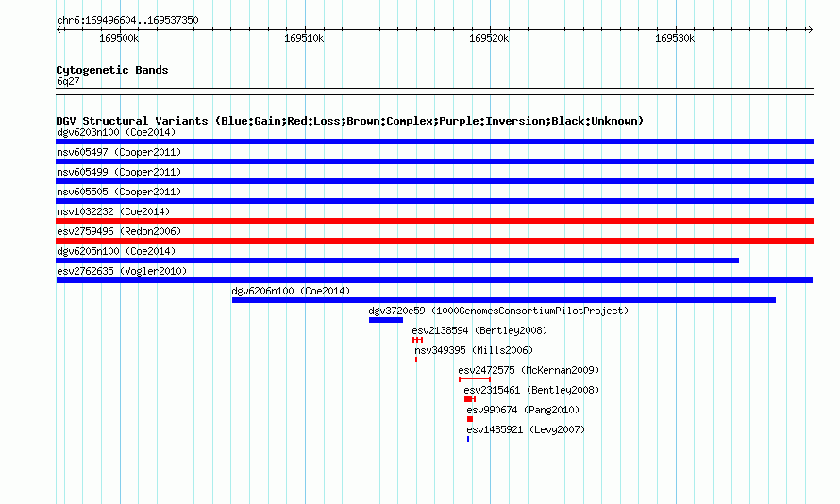The image size is (840, 504).
Task: Open the esv990674 (Pang2010) label
Action: pyautogui.click(x=523, y=410)
